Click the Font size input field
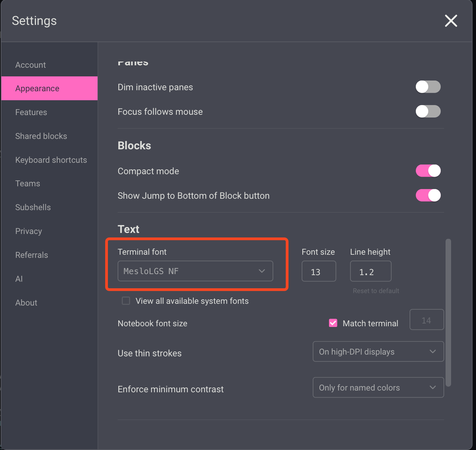The height and width of the screenshot is (450, 476). click(319, 271)
